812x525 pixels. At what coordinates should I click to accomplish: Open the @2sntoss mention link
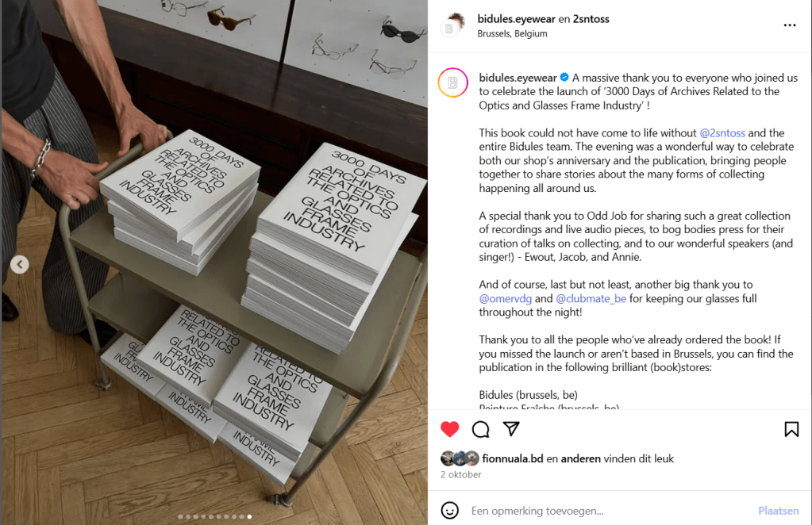tap(722, 133)
